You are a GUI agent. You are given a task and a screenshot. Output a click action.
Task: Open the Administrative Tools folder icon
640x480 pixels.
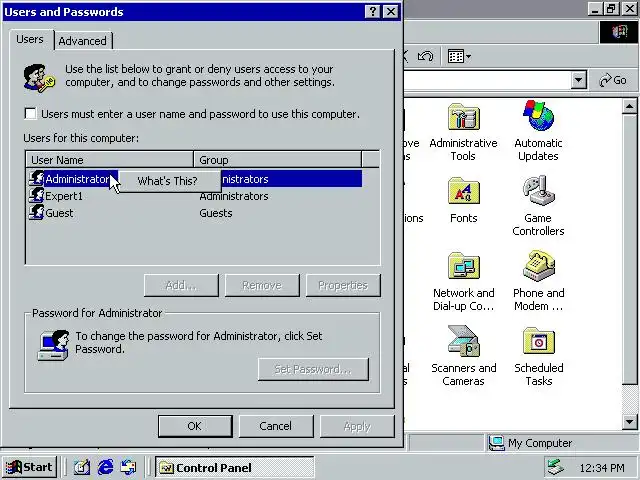coord(464,117)
